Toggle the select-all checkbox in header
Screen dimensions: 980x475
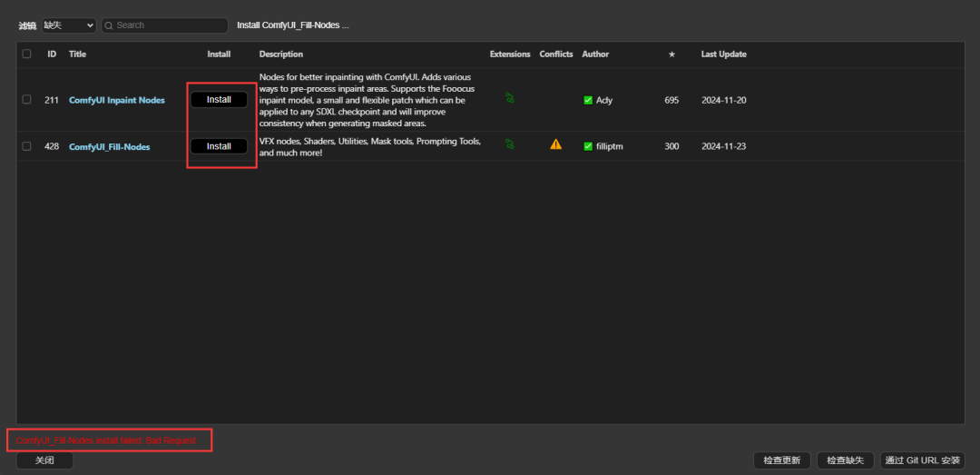coord(27,54)
